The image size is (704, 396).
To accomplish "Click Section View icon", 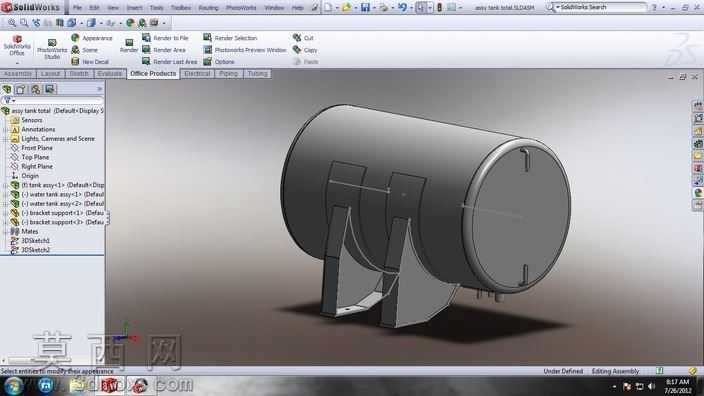I will click(x=59, y=22).
